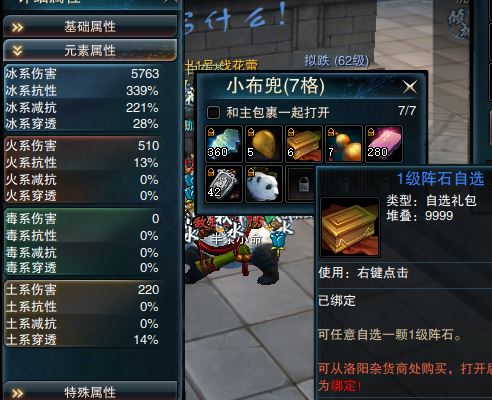Viewport: 492px width, 400px height.
Task: Expand the 基础属性 section
Action: tap(90, 27)
